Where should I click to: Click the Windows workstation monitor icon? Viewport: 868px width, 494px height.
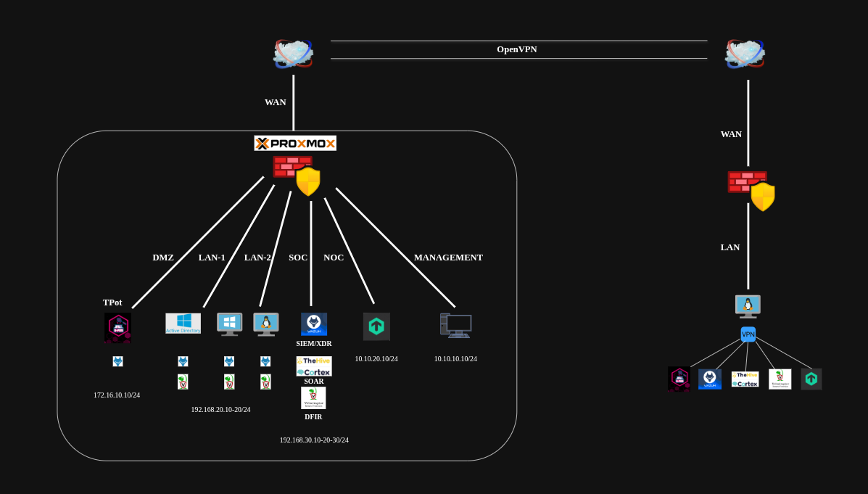(x=229, y=324)
